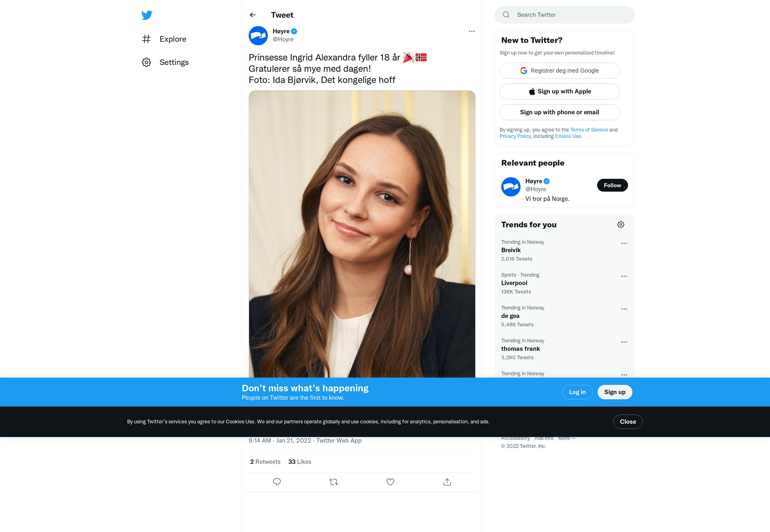770x532 pixels.
Task: Open the princess photo in the tweet
Action: pos(362,234)
